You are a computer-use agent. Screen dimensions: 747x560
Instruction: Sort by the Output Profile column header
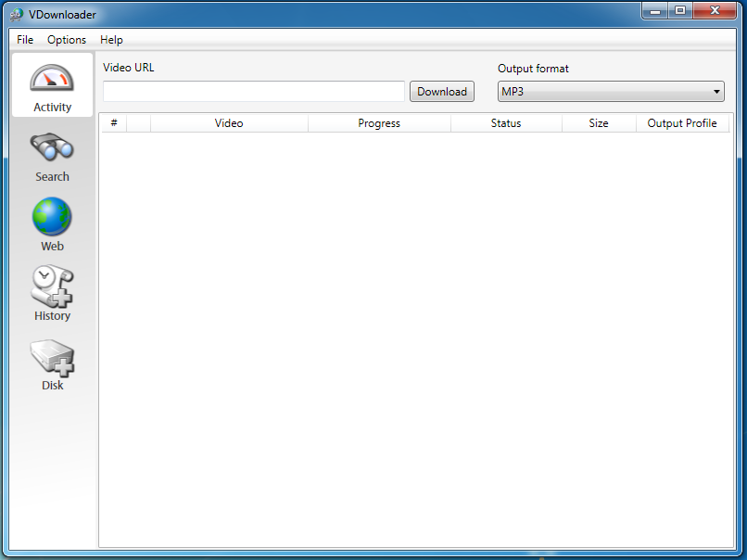pyautogui.click(x=682, y=123)
